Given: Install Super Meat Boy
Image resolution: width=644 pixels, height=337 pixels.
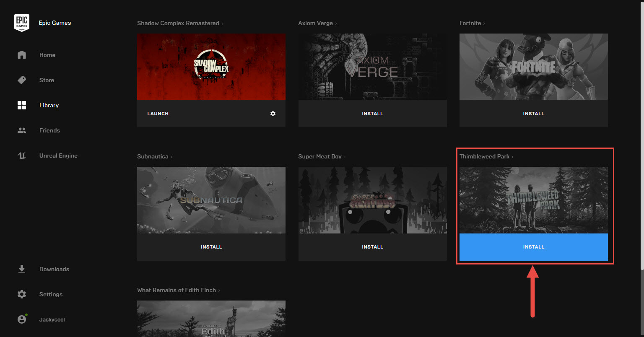Looking at the screenshot, I should [x=372, y=247].
